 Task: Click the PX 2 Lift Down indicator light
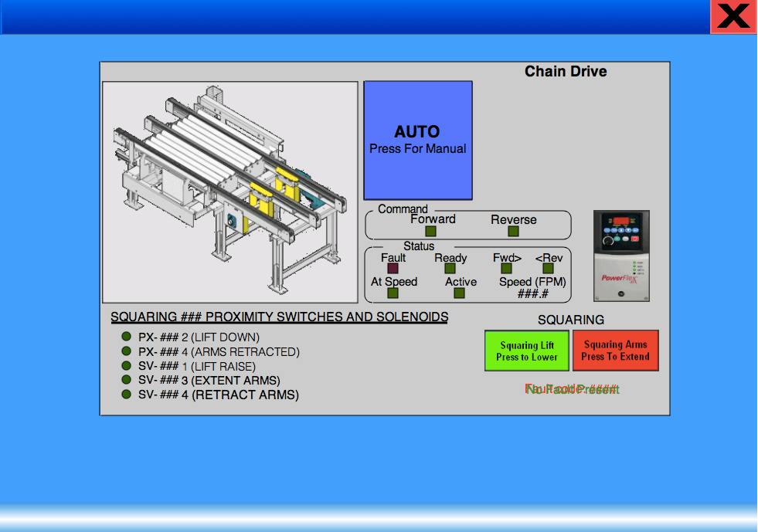tap(127, 337)
